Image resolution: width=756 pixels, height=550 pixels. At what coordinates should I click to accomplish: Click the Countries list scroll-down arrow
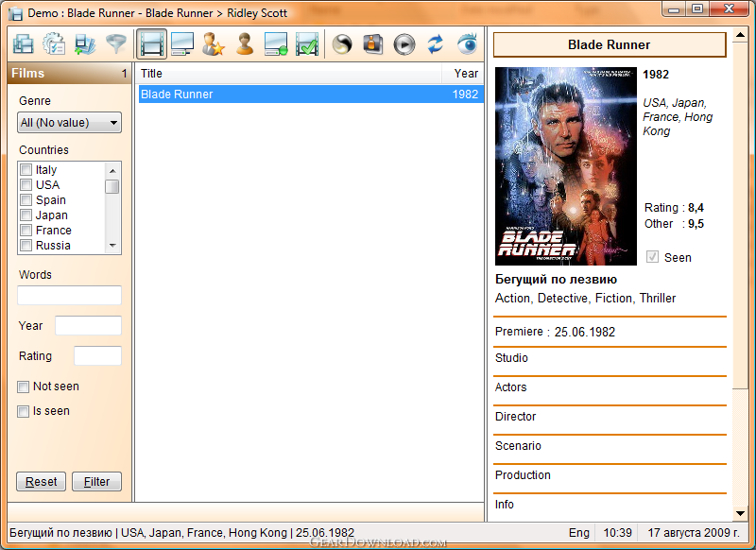tap(112, 246)
